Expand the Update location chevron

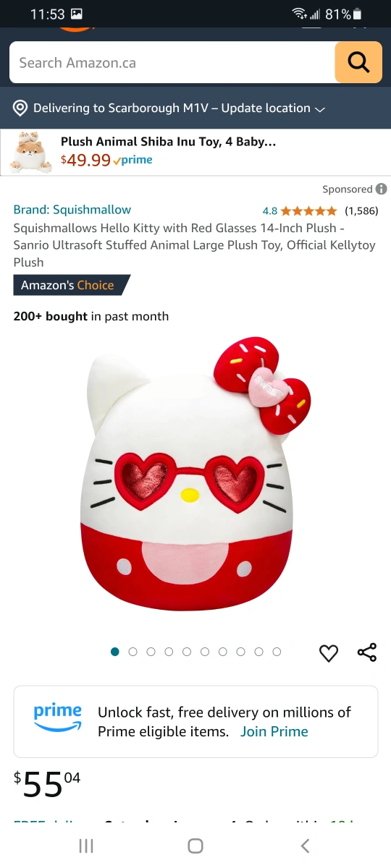point(319,109)
